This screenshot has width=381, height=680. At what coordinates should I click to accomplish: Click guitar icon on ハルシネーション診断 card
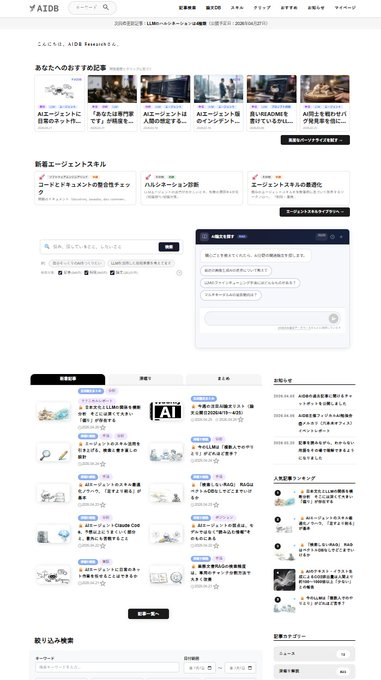[148, 177]
